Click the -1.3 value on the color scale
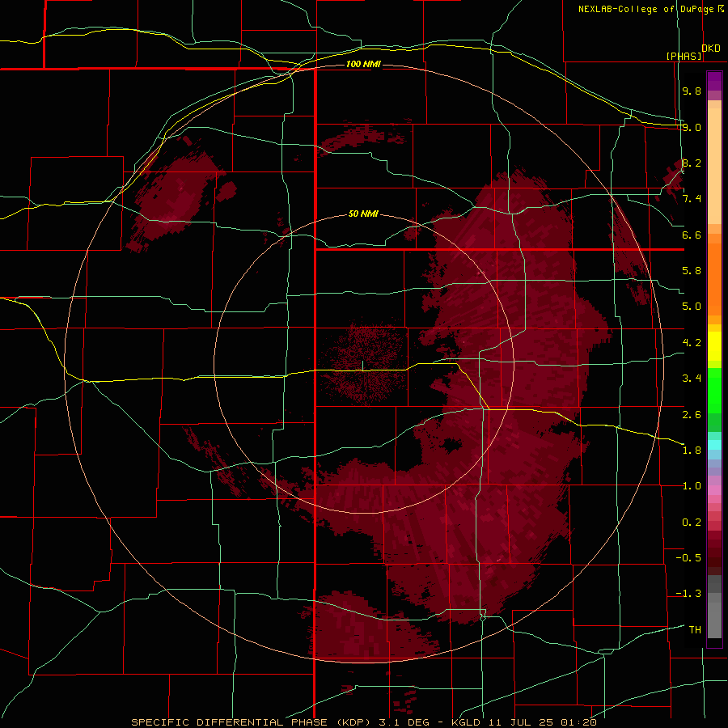This screenshot has height=728, width=728. click(x=688, y=594)
